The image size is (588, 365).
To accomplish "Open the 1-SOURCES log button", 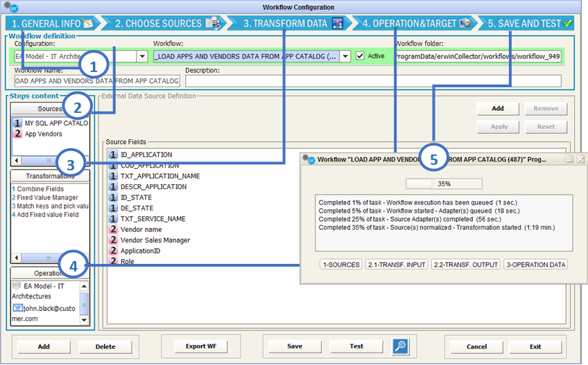I will [x=341, y=265].
